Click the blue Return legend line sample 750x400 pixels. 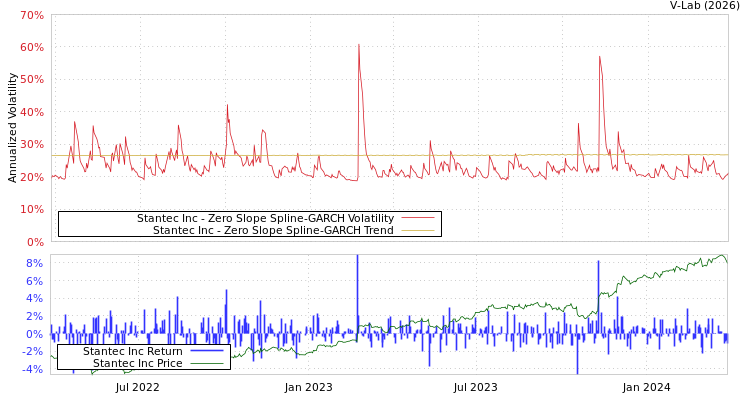click(x=206, y=351)
